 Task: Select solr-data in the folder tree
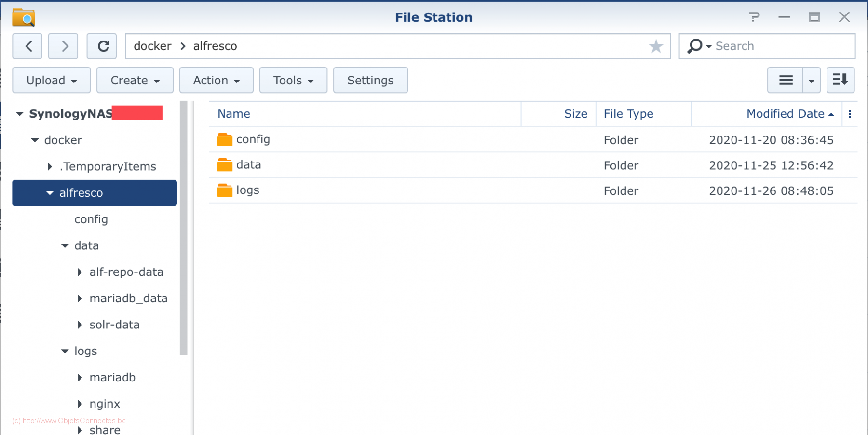(115, 325)
